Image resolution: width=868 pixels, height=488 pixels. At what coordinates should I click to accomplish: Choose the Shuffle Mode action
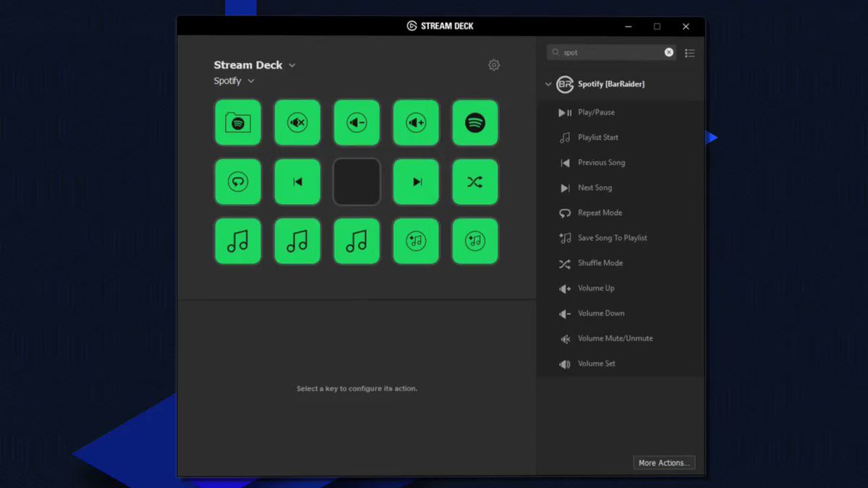[620, 263]
